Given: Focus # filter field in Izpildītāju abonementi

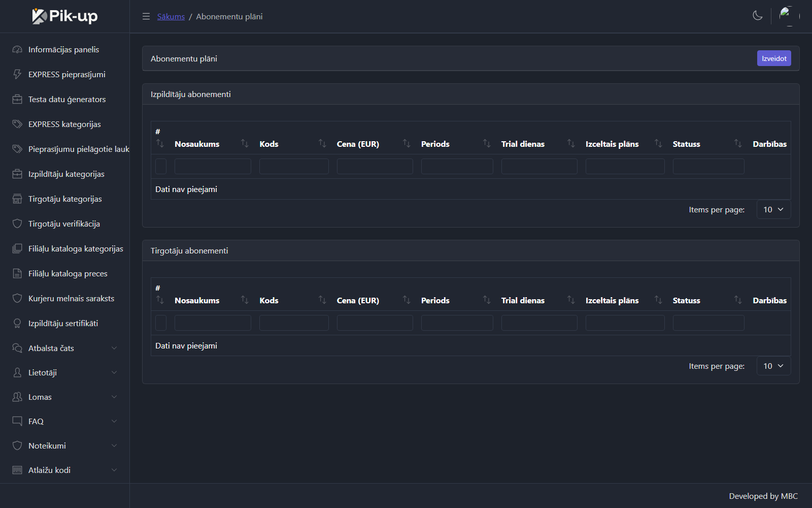Looking at the screenshot, I should pyautogui.click(x=161, y=166).
